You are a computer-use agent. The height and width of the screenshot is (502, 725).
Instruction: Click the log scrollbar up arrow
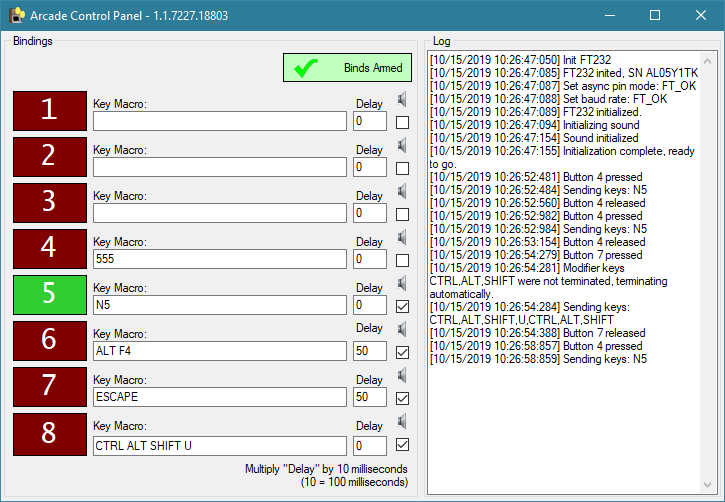click(x=707, y=61)
